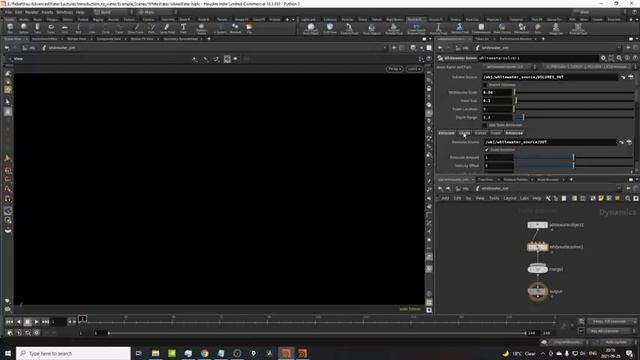
Task: Select the Spray Paint shelf tool
Action: coord(167,28)
